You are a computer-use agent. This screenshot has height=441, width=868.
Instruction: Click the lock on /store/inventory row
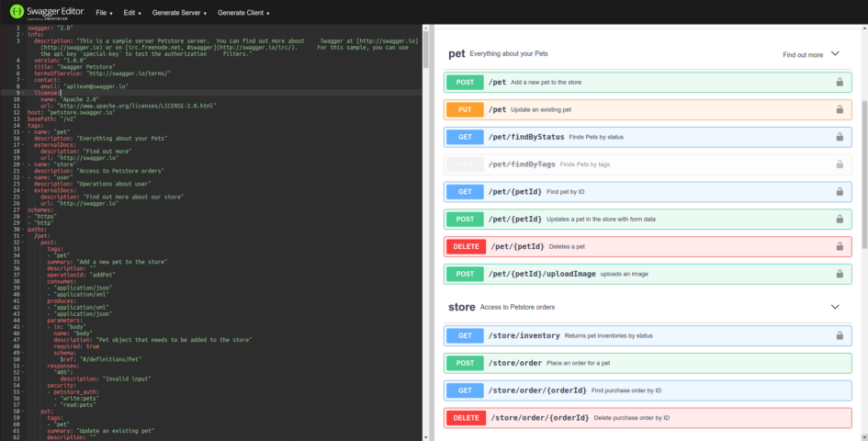pyautogui.click(x=840, y=335)
